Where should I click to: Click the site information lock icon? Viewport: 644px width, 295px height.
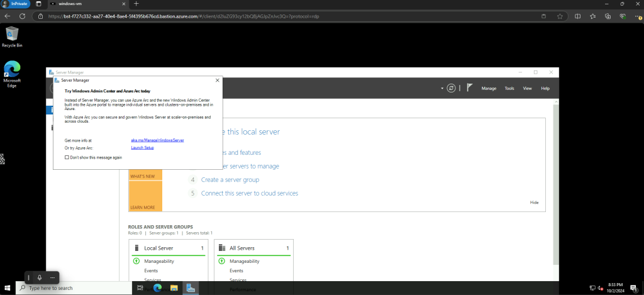coord(40,16)
